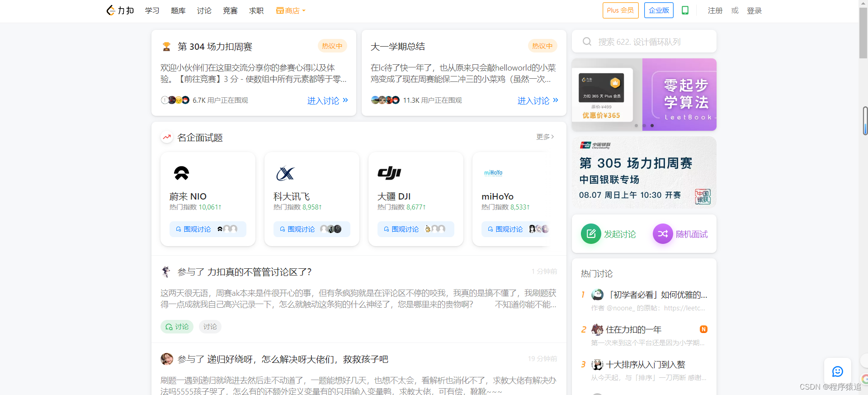
Task: Open the feedback chat bubble icon
Action: tap(838, 371)
